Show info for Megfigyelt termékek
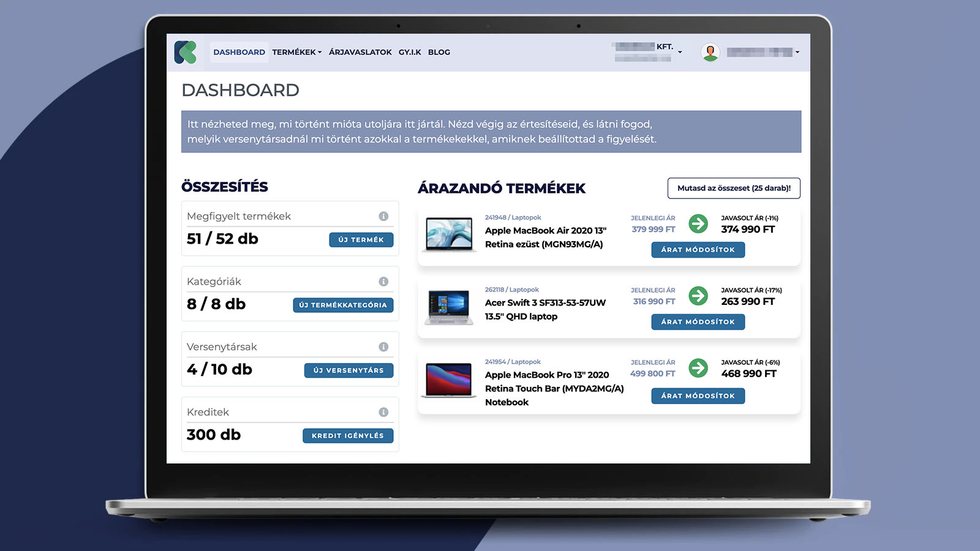980x551 pixels. coord(383,216)
